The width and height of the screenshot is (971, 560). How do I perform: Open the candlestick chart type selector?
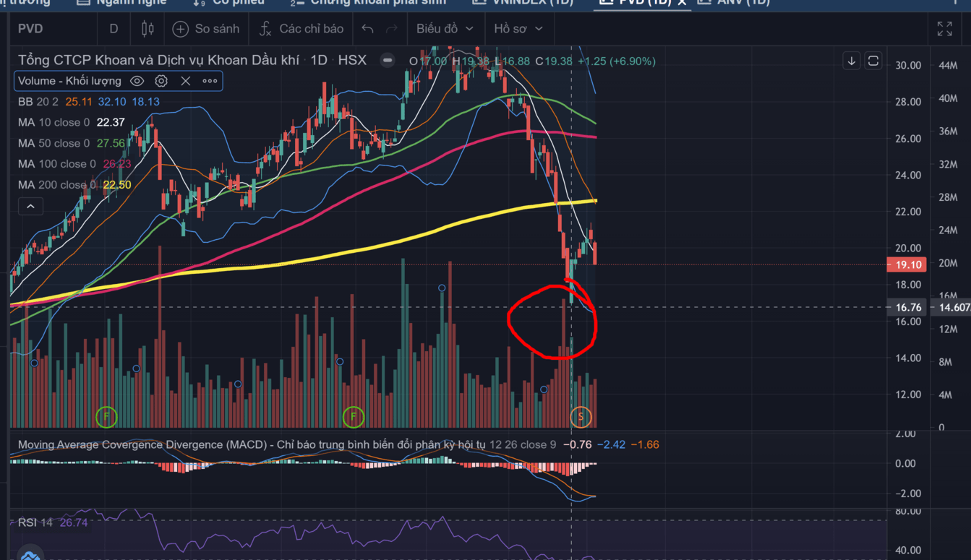[x=147, y=29]
